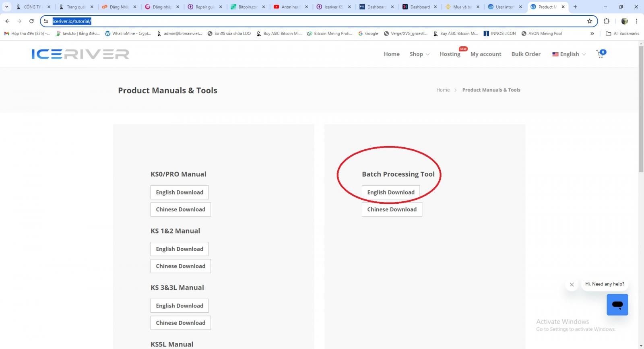
Task: Click the Home breadcrumb link
Action: pyautogui.click(x=443, y=90)
